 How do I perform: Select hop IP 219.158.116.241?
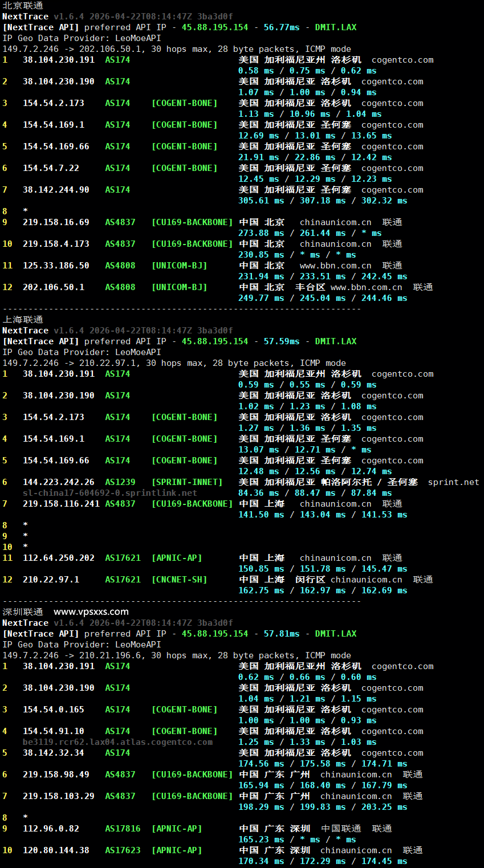click(x=61, y=504)
